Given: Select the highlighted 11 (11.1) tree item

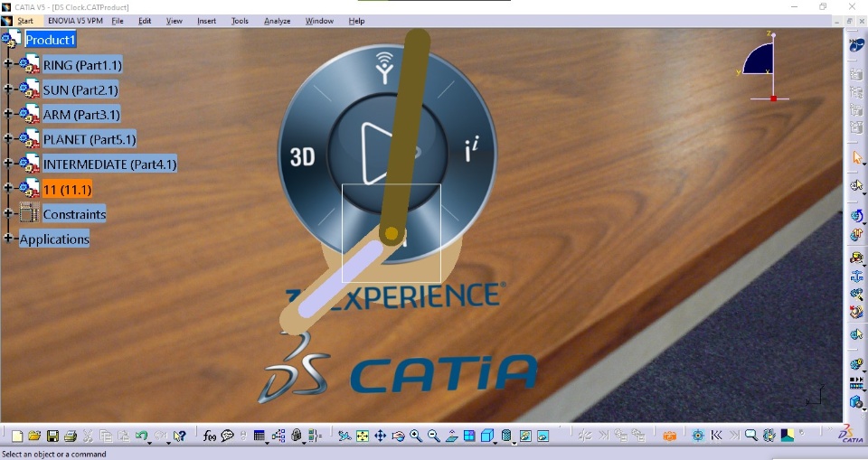Looking at the screenshot, I should click(67, 189).
